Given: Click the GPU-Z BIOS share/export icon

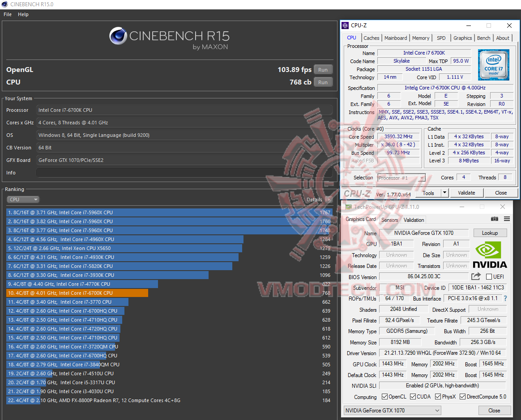Looking at the screenshot, I should coord(476,276).
